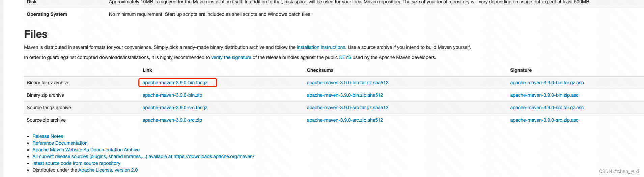Image resolution: width=644 pixels, height=177 pixels.
Task: Visit Apache Maven Website As Documentation Archive
Action: 86,150
